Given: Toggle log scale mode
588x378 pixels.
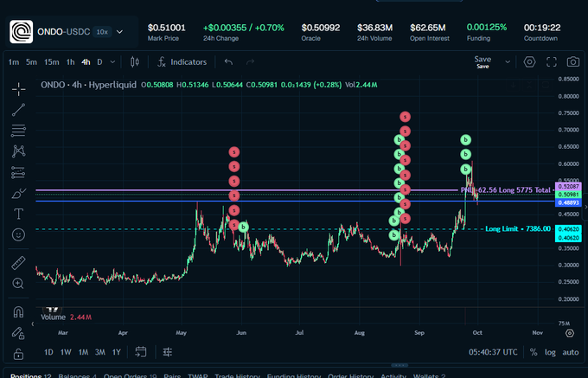Looking at the screenshot, I should [550, 353].
